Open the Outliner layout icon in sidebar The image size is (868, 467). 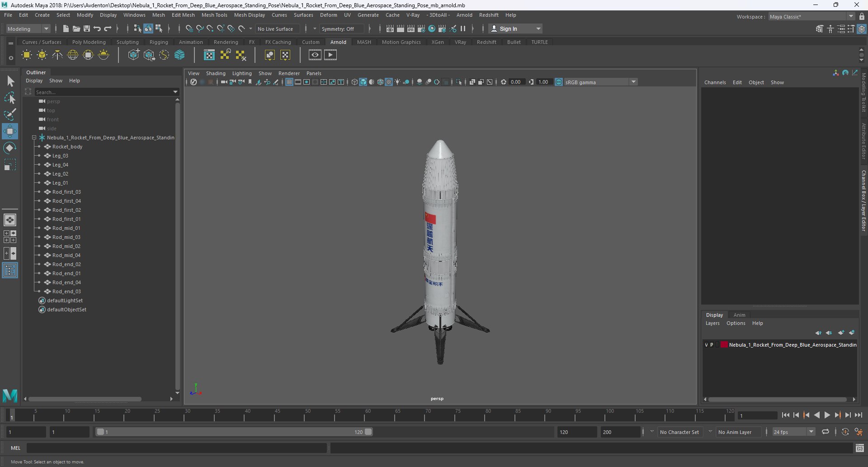point(10,271)
